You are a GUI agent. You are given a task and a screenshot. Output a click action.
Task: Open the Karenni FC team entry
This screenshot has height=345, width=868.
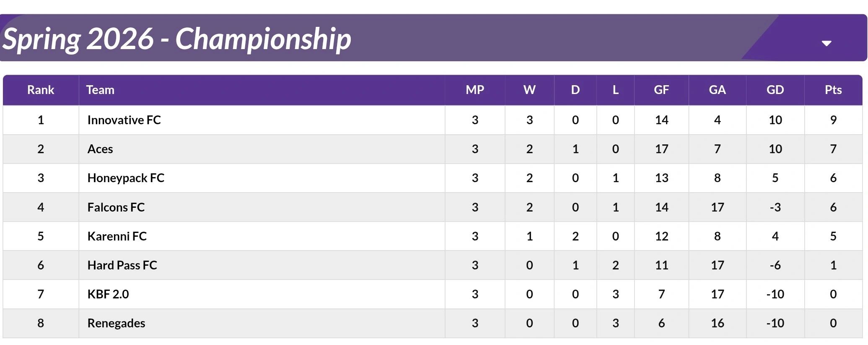coord(117,236)
